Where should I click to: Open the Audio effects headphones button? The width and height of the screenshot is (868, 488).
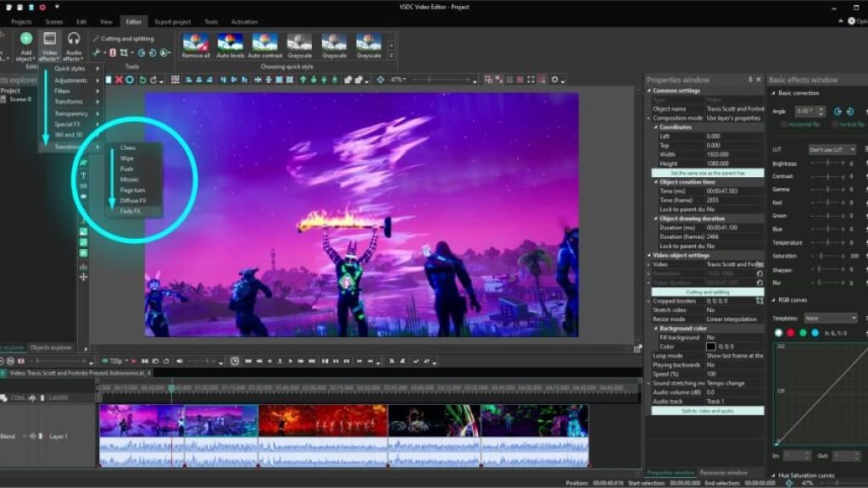coord(73,46)
